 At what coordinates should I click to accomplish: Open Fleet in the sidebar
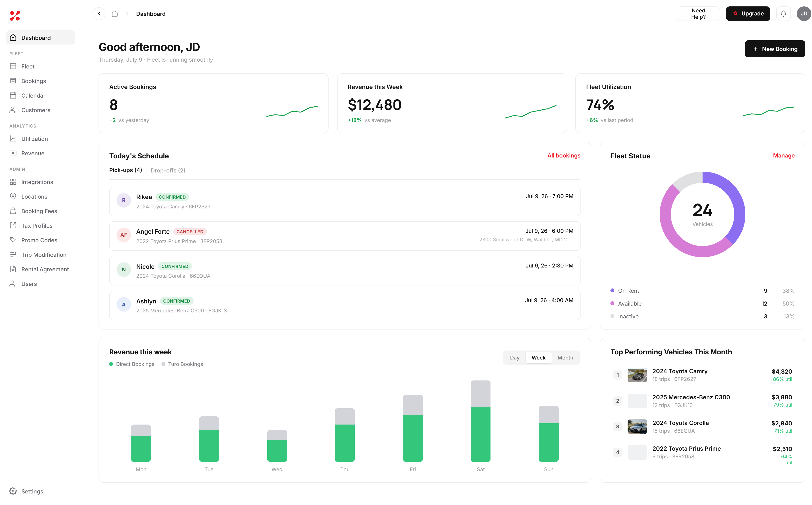40,67
